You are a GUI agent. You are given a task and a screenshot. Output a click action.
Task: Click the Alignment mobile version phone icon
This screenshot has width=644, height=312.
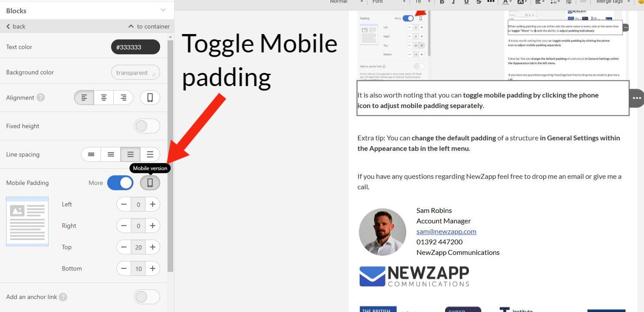[150, 97]
